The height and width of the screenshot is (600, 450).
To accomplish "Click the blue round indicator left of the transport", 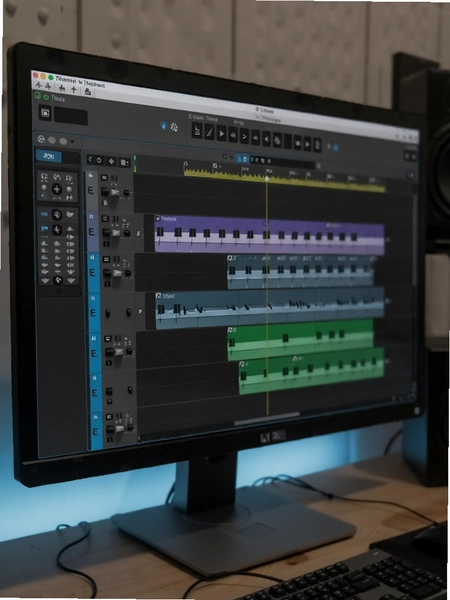I will pyautogui.click(x=163, y=126).
